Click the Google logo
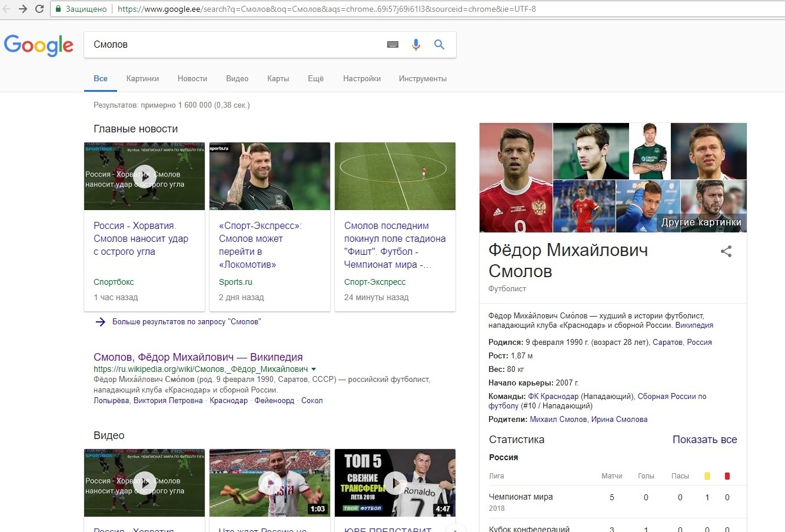This screenshot has width=785, height=532. (x=39, y=45)
